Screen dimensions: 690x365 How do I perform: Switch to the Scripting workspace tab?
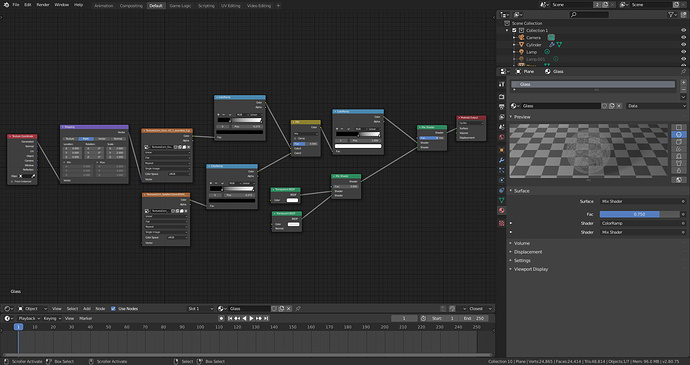tap(206, 6)
